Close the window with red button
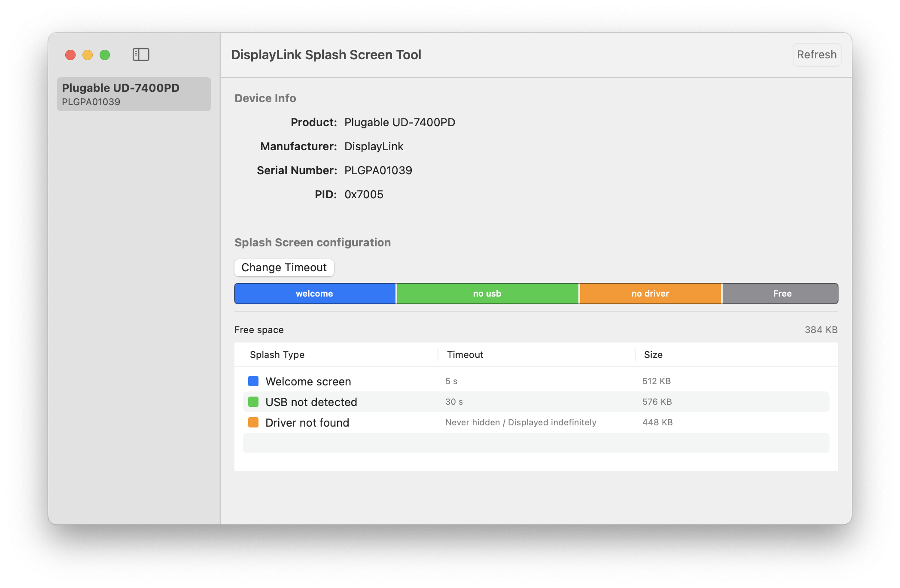This screenshot has height=588, width=900. (70, 55)
